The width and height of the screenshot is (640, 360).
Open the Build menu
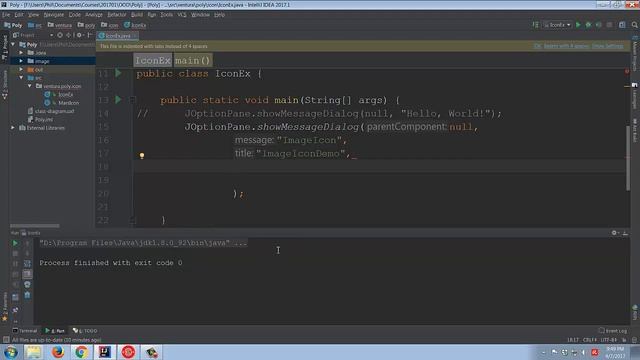click(137, 15)
